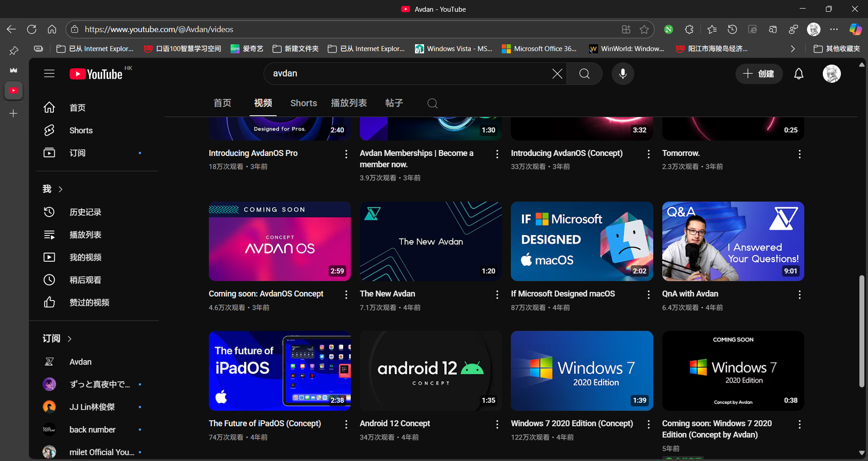Image resolution: width=868 pixels, height=461 pixels.
Task: Click the page vertical scrollbar thumb
Action: coord(862,331)
